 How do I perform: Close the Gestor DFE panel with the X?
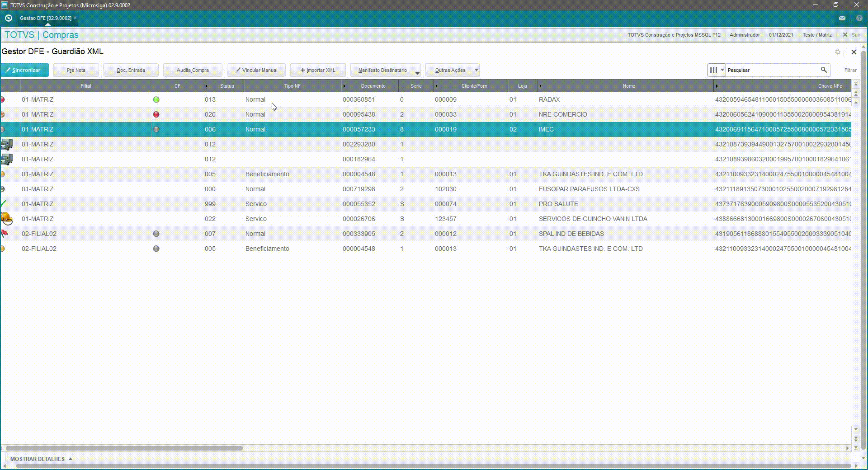click(854, 52)
